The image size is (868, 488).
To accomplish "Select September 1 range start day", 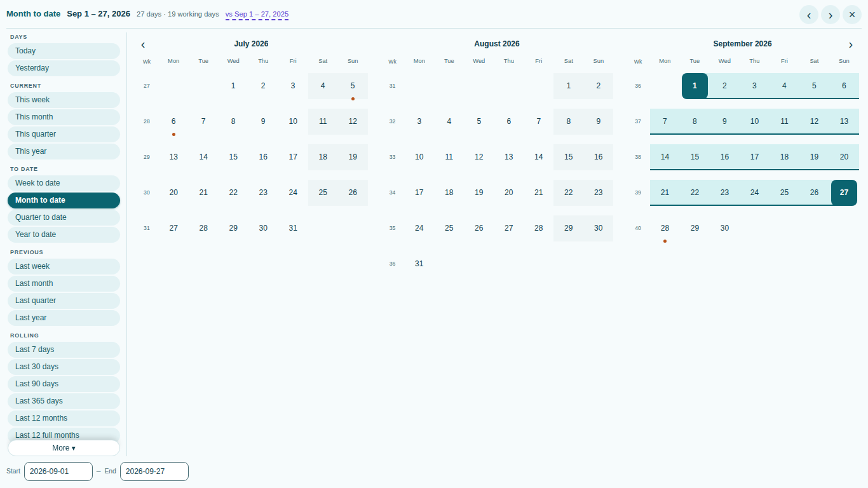I will pyautogui.click(x=695, y=86).
